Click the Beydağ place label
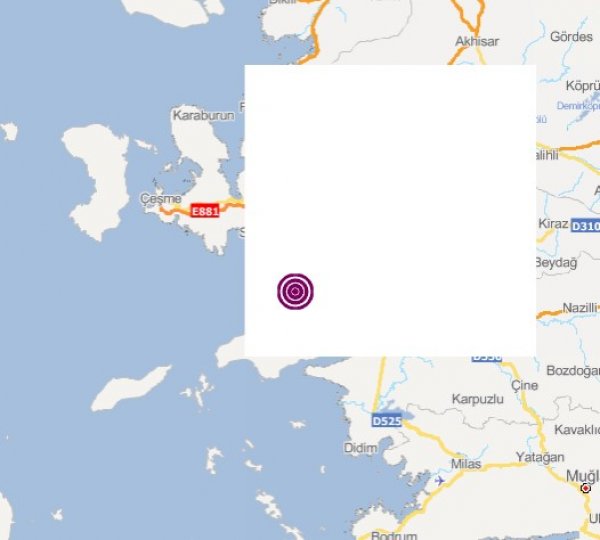The height and width of the screenshot is (540, 600). (x=556, y=263)
